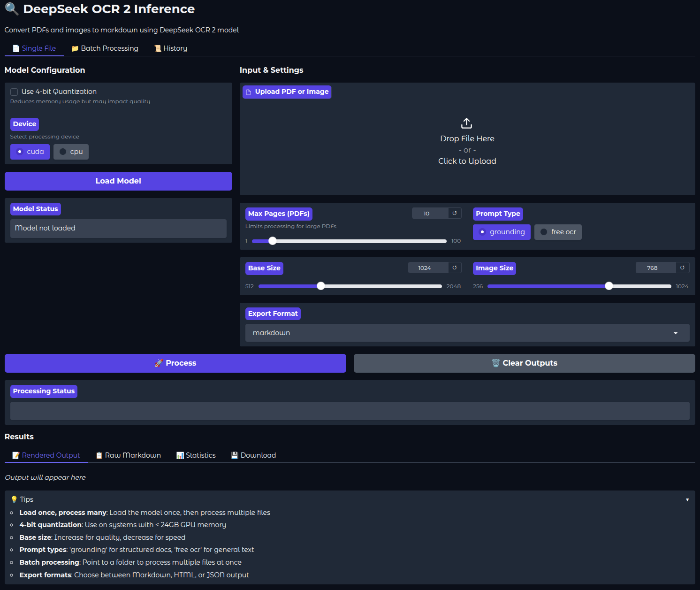
Task: Enable the Use 4-bit Quantization checkbox
Action: pyautogui.click(x=14, y=92)
